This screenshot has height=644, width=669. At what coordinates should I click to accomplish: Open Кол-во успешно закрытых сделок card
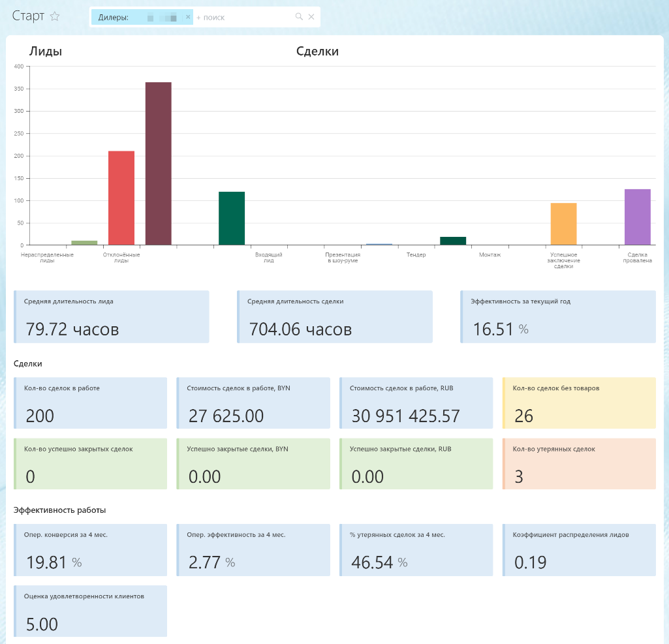91,464
